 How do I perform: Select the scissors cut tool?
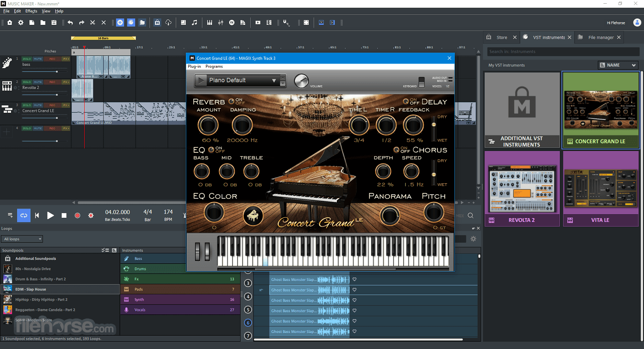pyautogui.click(x=92, y=23)
